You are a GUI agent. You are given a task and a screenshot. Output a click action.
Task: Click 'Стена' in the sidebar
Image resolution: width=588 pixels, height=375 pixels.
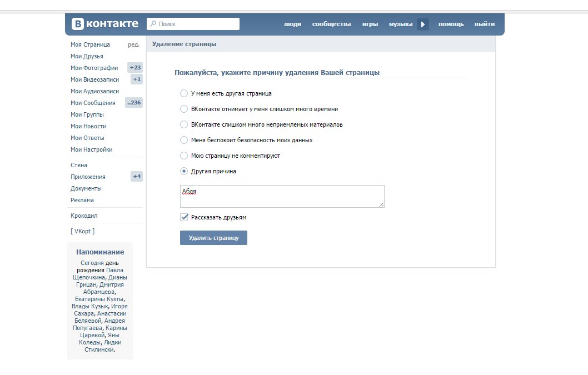point(79,165)
